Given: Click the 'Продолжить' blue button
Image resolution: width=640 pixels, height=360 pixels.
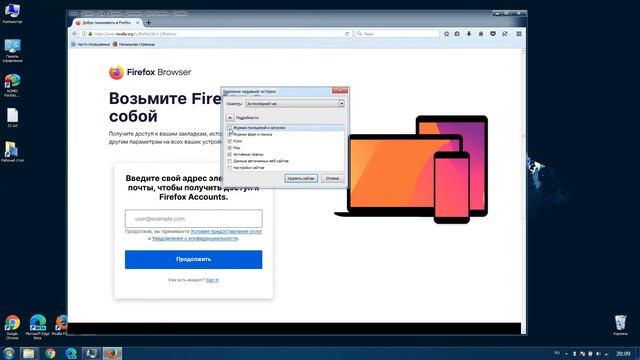Looking at the screenshot, I should 193,260.
